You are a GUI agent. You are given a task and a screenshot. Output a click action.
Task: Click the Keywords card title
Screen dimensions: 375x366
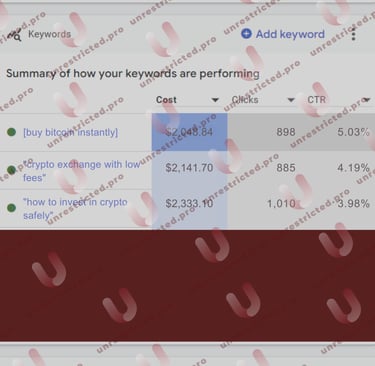[x=49, y=34]
